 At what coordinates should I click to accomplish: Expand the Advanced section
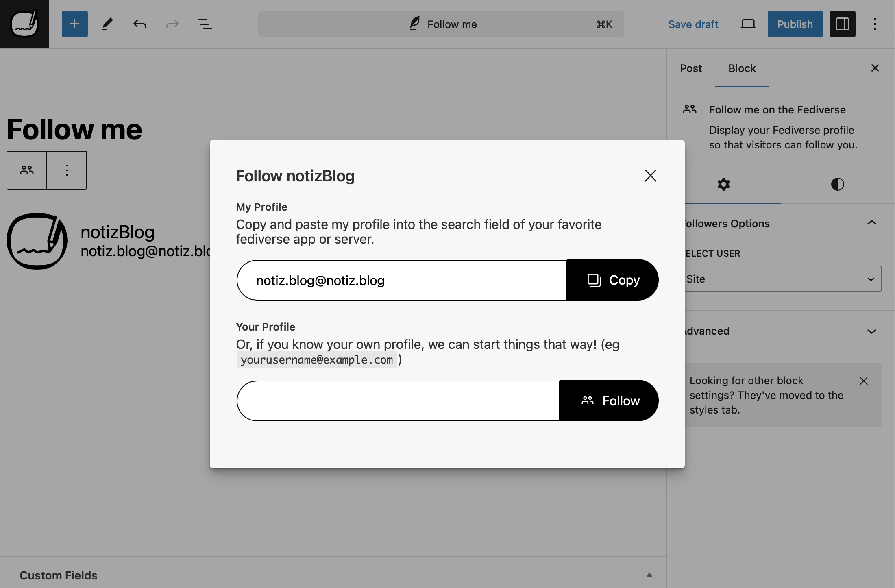coord(780,330)
